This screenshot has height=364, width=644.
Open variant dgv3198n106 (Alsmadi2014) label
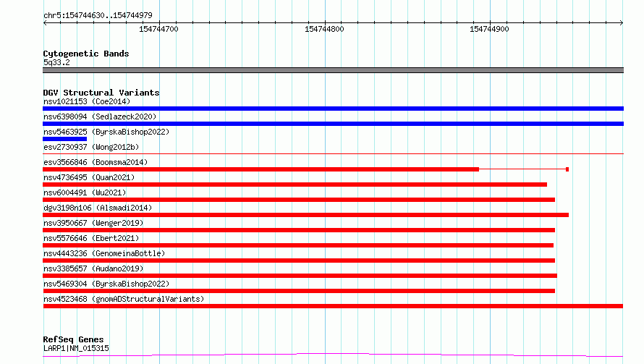(98, 208)
